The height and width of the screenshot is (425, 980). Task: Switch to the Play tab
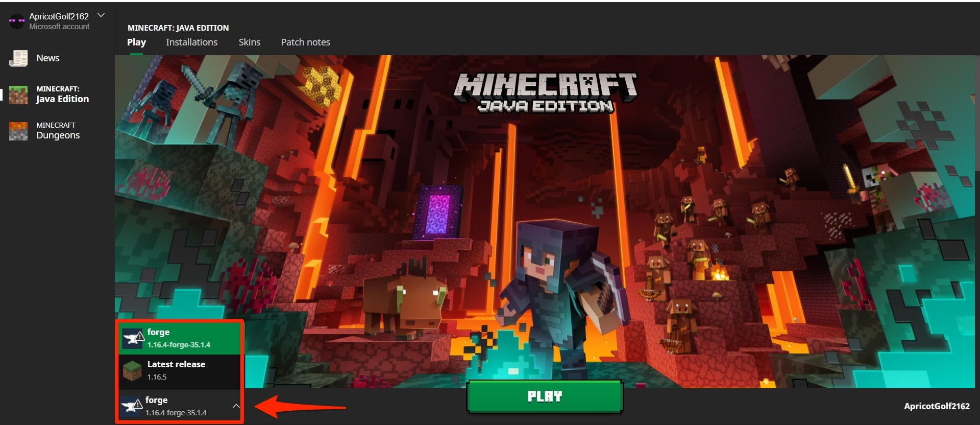click(x=136, y=42)
